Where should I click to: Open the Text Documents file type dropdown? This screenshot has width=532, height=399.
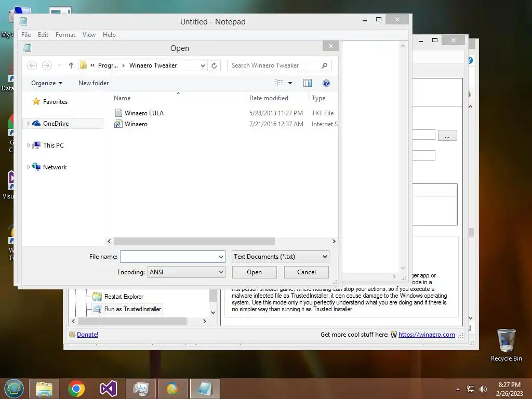coord(280,257)
